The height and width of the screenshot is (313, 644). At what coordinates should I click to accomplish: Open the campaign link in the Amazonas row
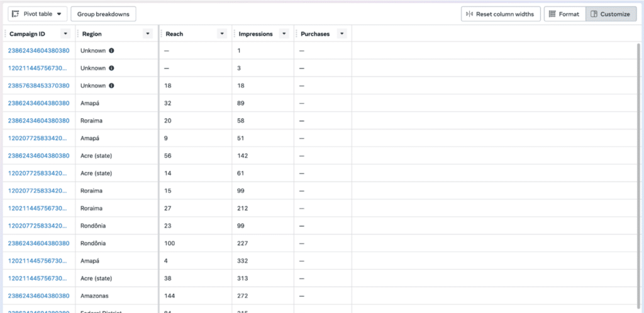pos(38,295)
